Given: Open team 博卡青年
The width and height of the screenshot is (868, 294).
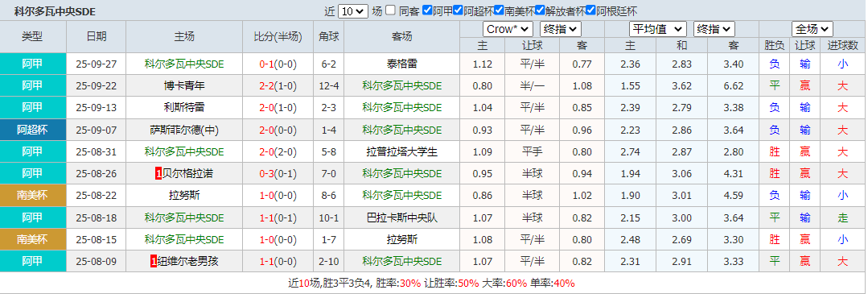Looking at the screenshot, I should tap(184, 86).
